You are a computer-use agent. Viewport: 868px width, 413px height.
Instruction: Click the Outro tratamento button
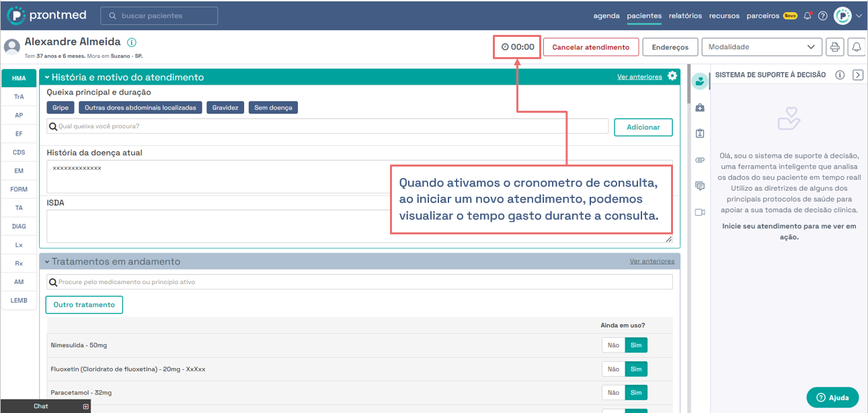click(84, 304)
